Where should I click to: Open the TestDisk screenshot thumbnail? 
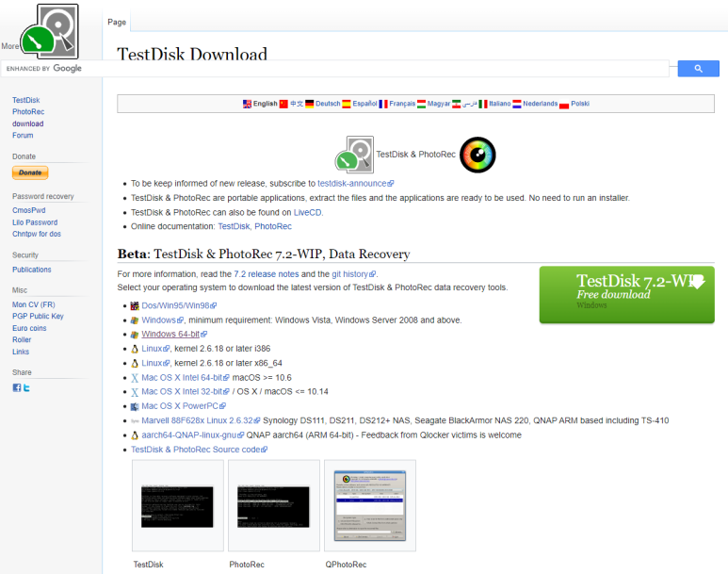click(178, 505)
